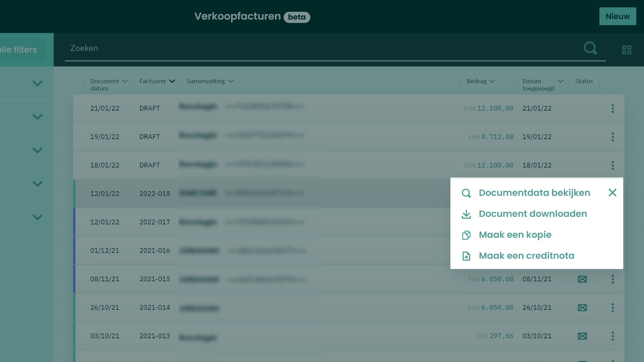
Task: Click invoice number 2021-013
Action: [x=155, y=336]
